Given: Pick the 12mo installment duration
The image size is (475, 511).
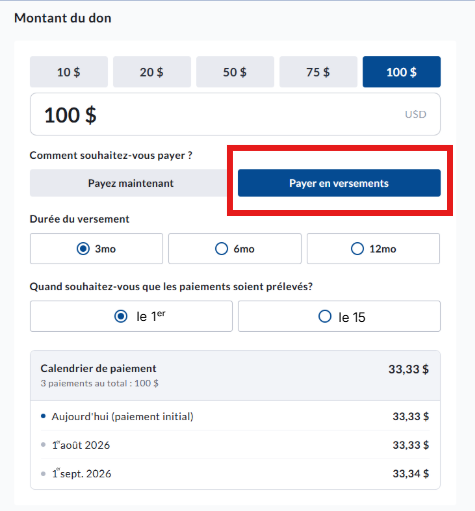Looking at the screenshot, I should point(373,249).
